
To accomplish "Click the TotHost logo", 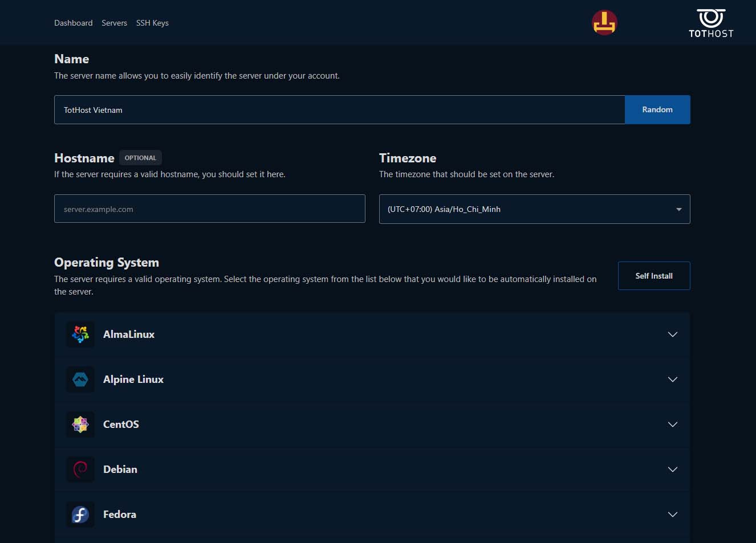I will (x=711, y=23).
